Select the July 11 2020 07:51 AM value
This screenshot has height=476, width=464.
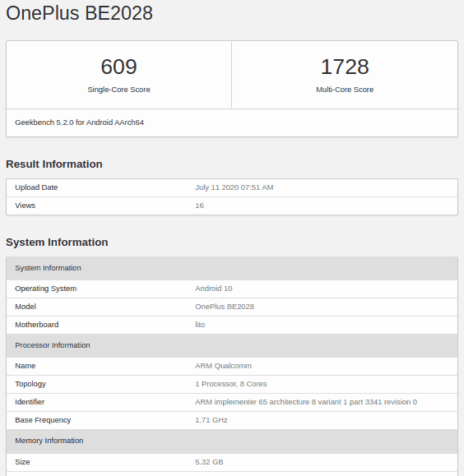click(234, 187)
